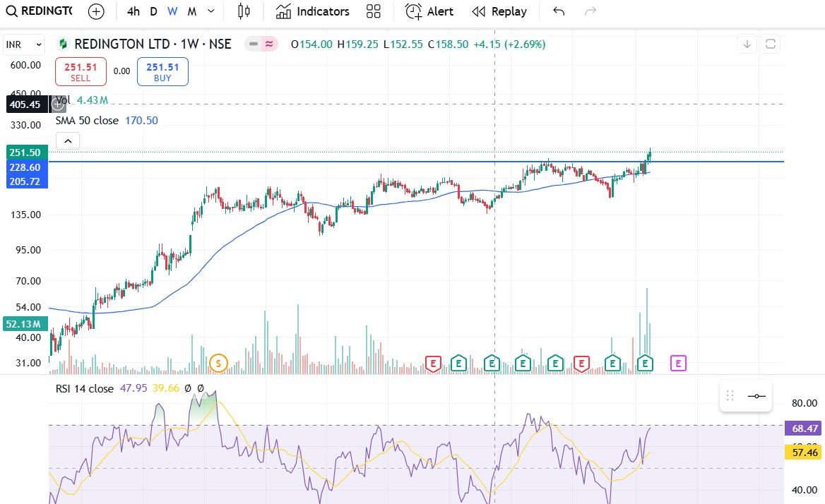Image resolution: width=825 pixels, height=504 pixels.
Task: Click the 600.00 price scale label
Action: pyautogui.click(x=25, y=65)
